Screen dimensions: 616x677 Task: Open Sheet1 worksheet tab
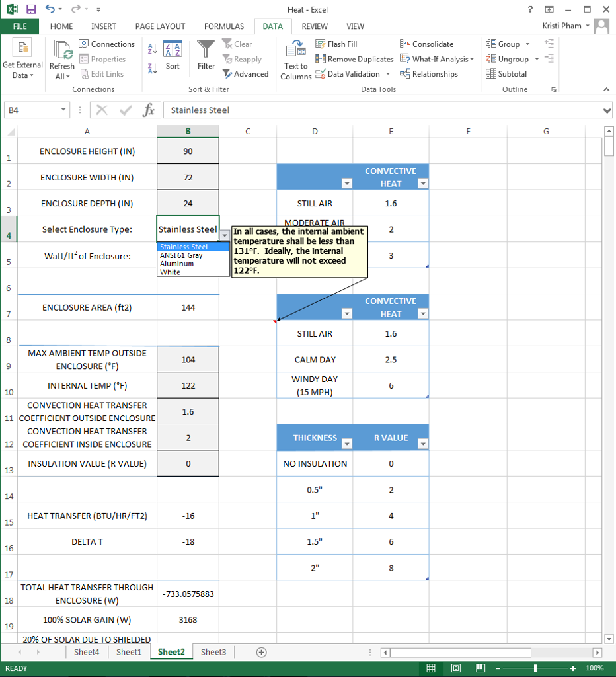[x=129, y=652]
